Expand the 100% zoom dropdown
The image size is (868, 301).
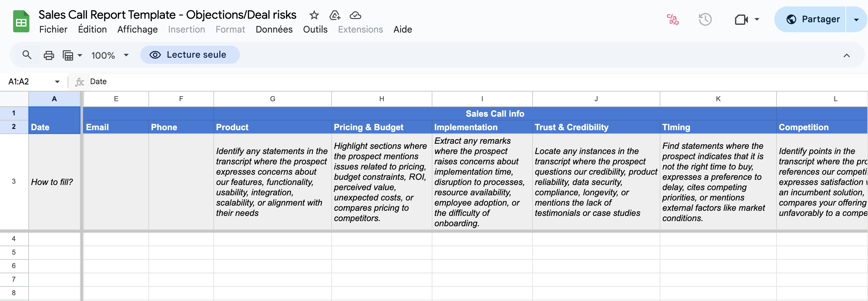click(126, 55)
